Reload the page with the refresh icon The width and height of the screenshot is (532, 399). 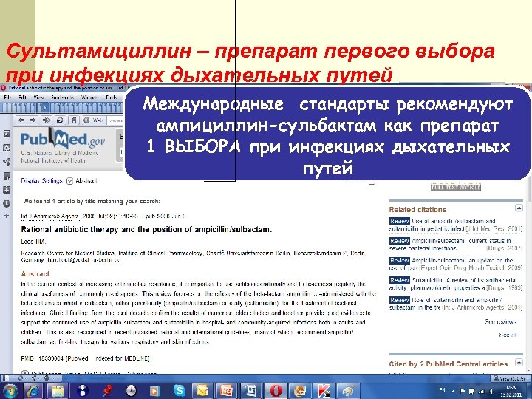coord(60,120)
